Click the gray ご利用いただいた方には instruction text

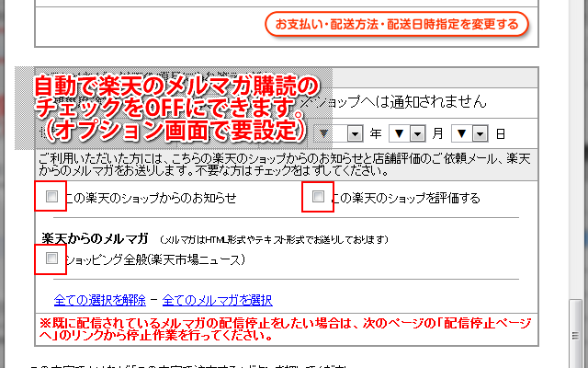tap(276, 163)
